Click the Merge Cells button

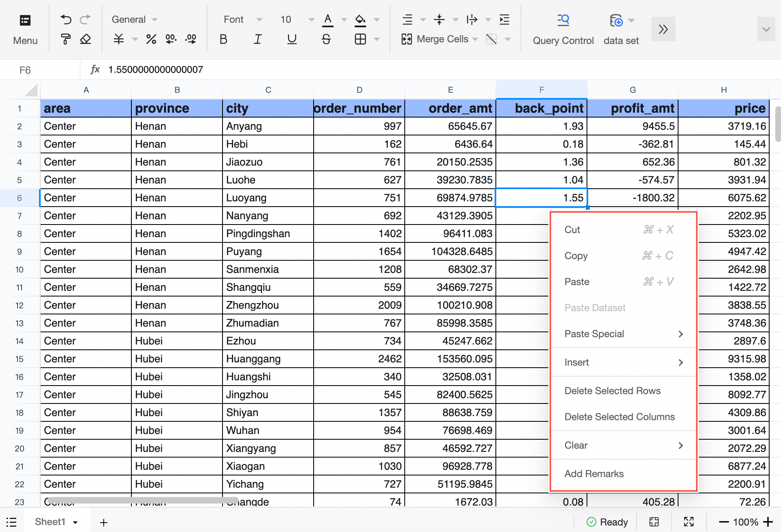[435, 39]
